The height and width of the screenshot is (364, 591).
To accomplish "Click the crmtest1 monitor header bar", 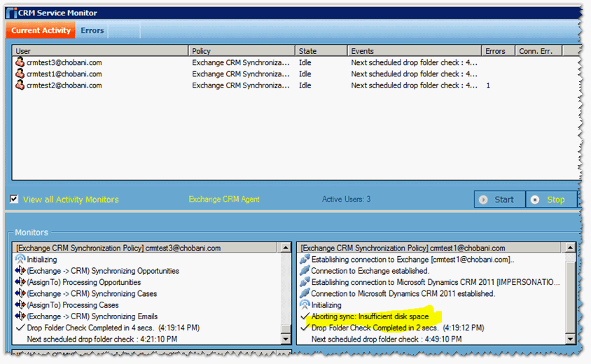I will point(431,248).
